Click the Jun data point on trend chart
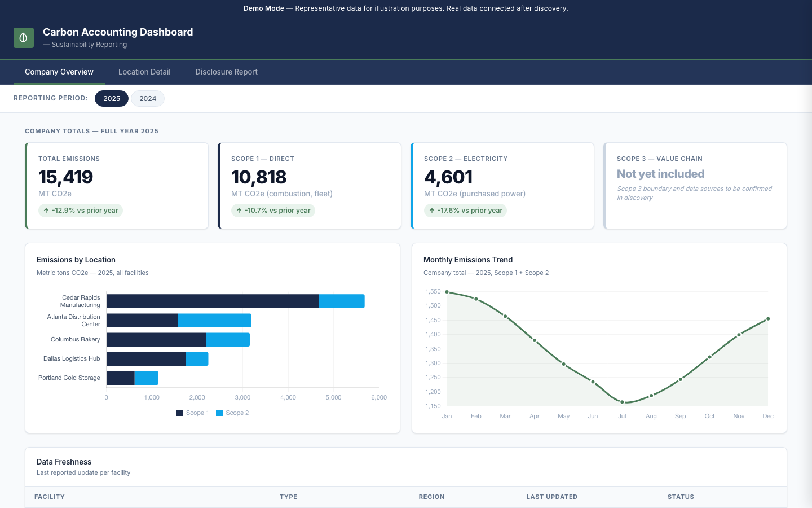Screen dimensions: 812x508 click(x=593, y=382)
